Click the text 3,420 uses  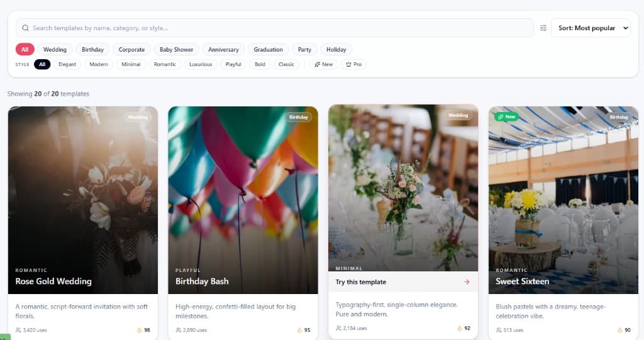coord(35,330)
